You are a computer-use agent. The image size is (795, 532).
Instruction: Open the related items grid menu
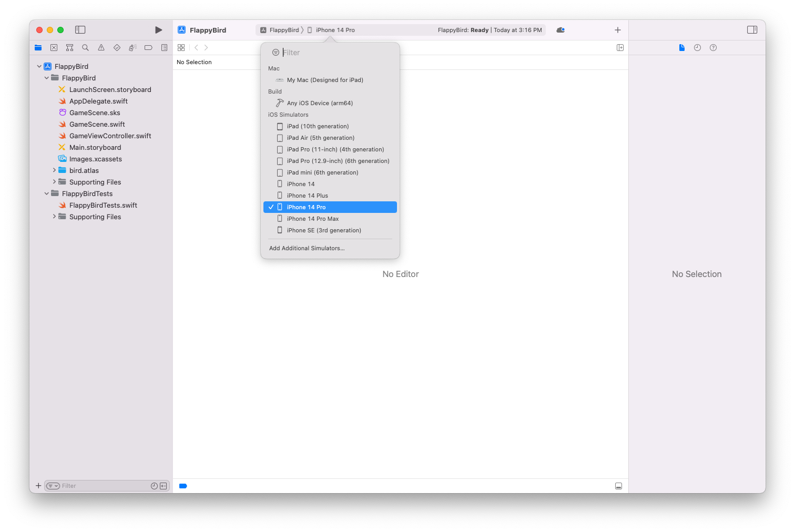pos(181,48)
